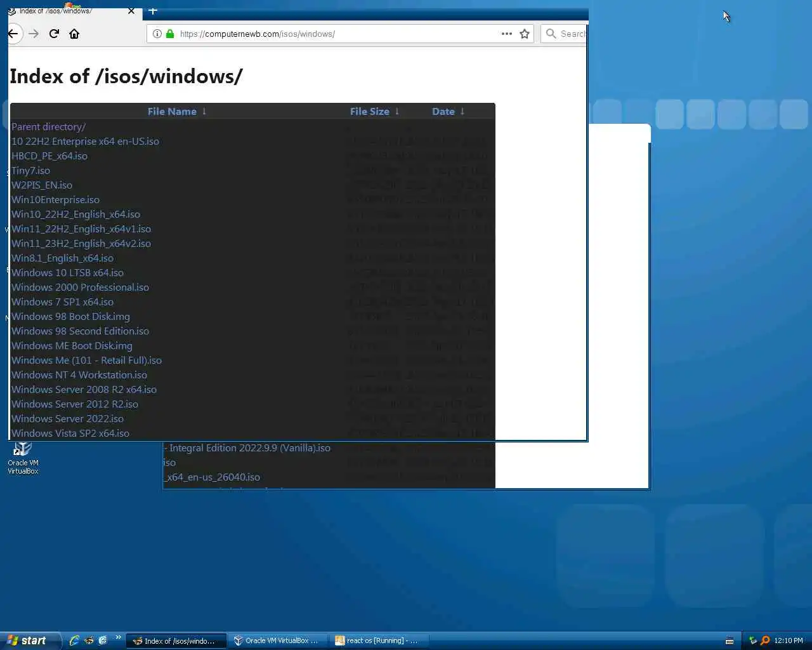Image resolution: width=812 pixels, height=650 pixels.
Task: Switch to Oracle VM VirtualBox taskbar button
Action: 277,641
